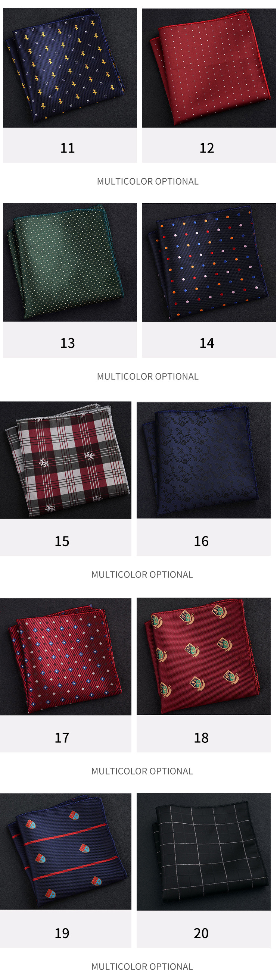The width and height of the screenshot is (280, 980).
Task: Click the number 12 label
Action: pyautogui.click(x=207, y=148)
